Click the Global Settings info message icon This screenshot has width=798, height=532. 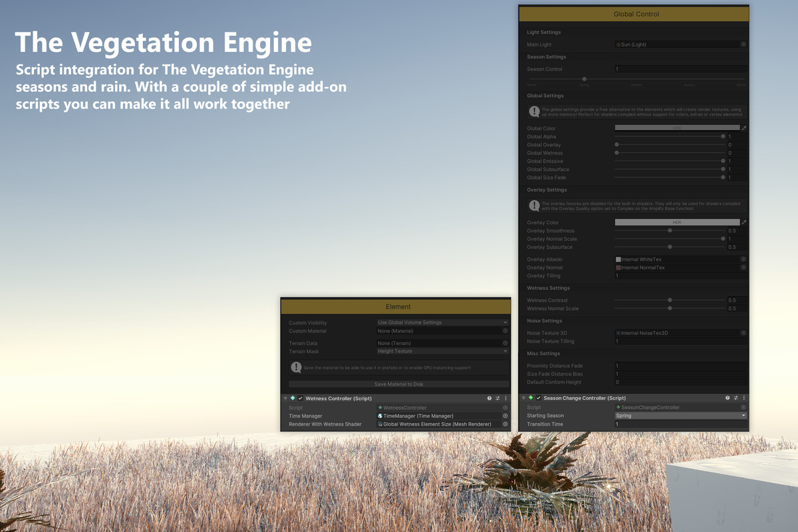click(534, 112)
